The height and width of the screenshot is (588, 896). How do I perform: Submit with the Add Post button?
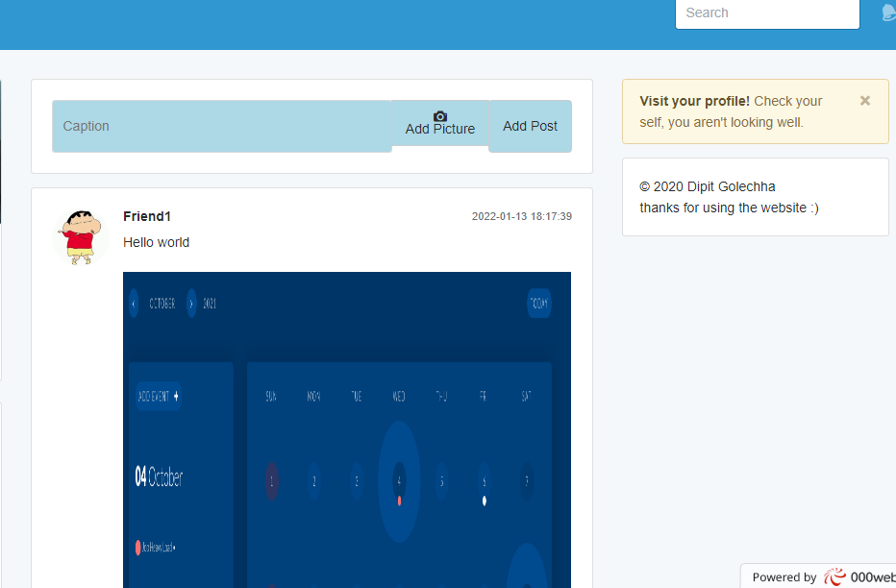tap(530, 126)
